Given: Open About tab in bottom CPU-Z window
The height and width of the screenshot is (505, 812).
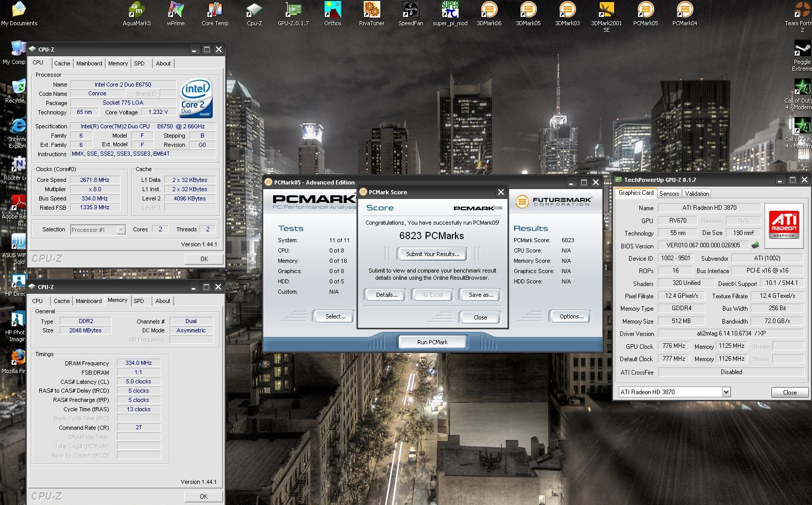Looking at the screenshot, I should click(x=163, y=301).
